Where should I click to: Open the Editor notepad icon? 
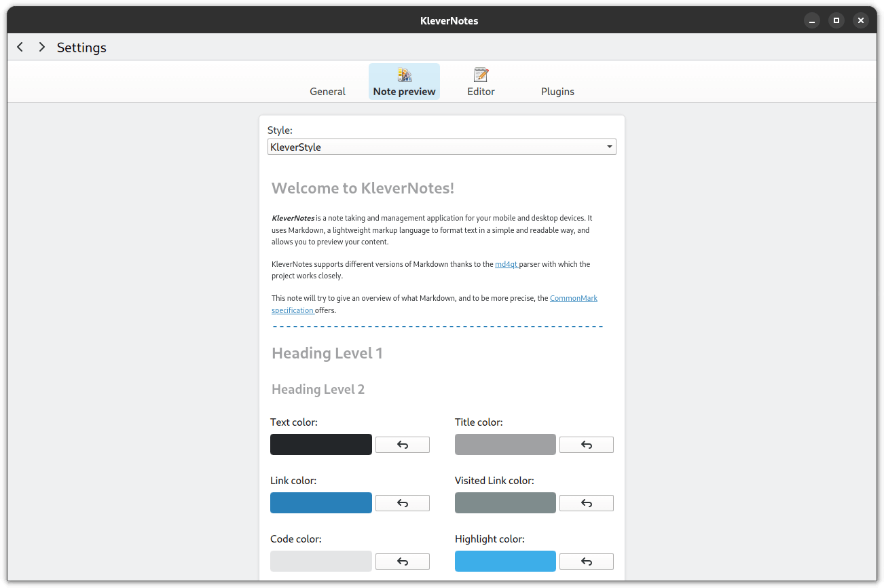pos(481,75)
